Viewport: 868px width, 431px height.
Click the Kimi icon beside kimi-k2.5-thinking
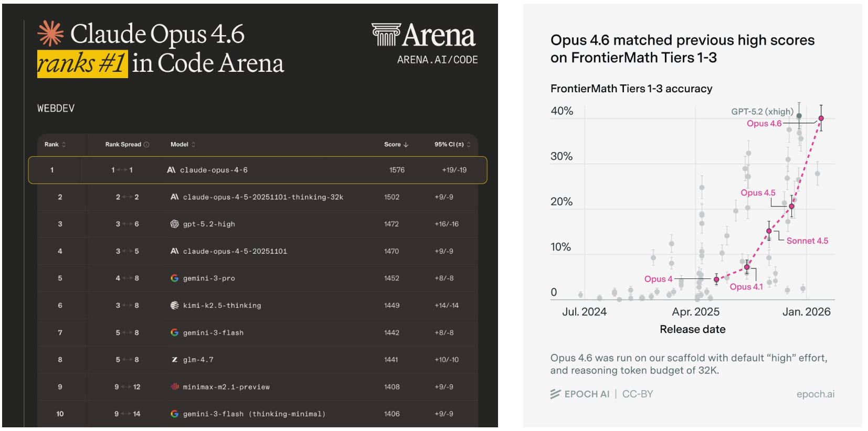174,305
